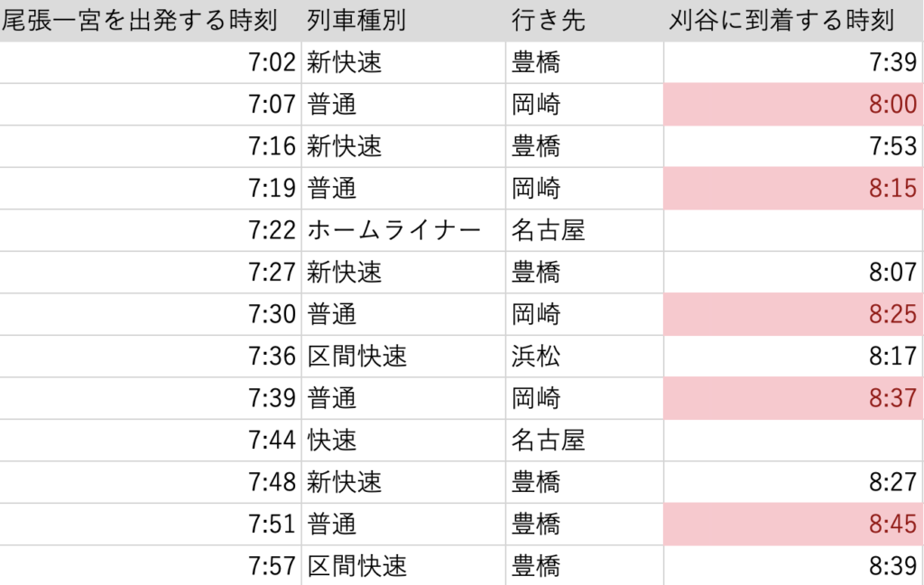The height and width of the screenshot is (585, 924).
Task: Click the 快速 cell in the 7:44 row
Action: 403,441
